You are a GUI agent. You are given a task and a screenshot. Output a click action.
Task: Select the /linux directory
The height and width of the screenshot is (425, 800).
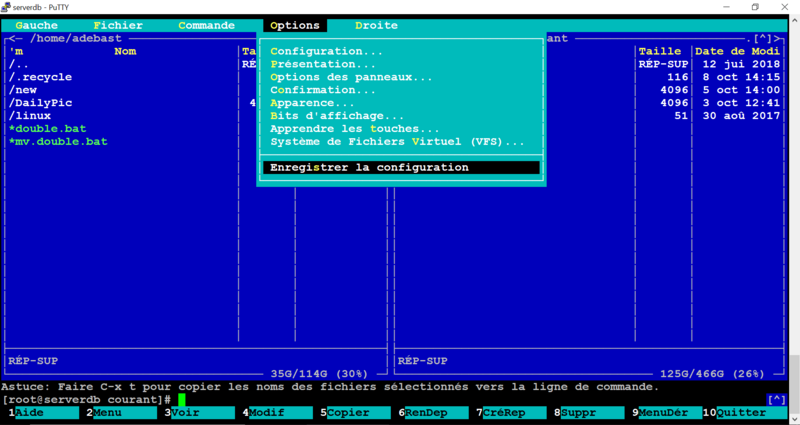point(122,116)
